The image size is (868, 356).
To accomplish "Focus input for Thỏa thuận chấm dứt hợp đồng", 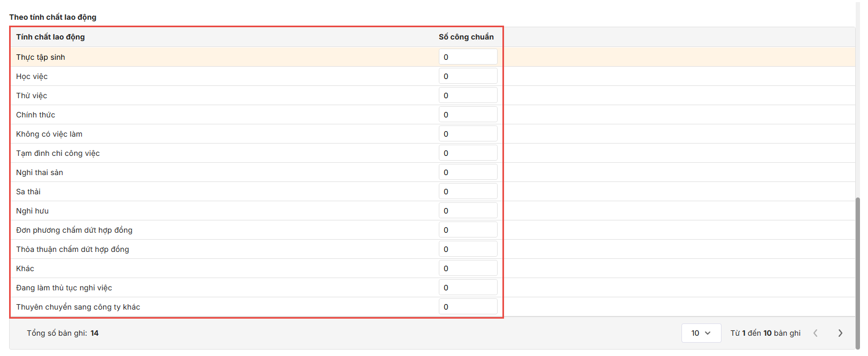I will click(x=468, y=249).
